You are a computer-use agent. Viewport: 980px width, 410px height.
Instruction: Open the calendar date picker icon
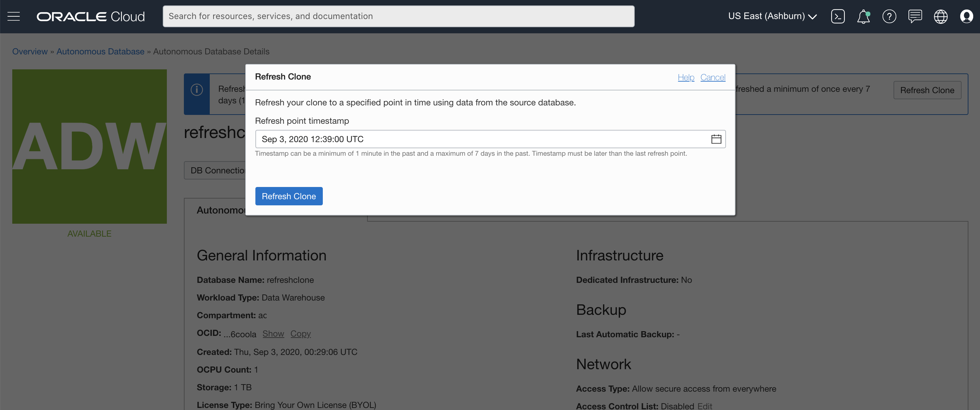tap(716, 139)
